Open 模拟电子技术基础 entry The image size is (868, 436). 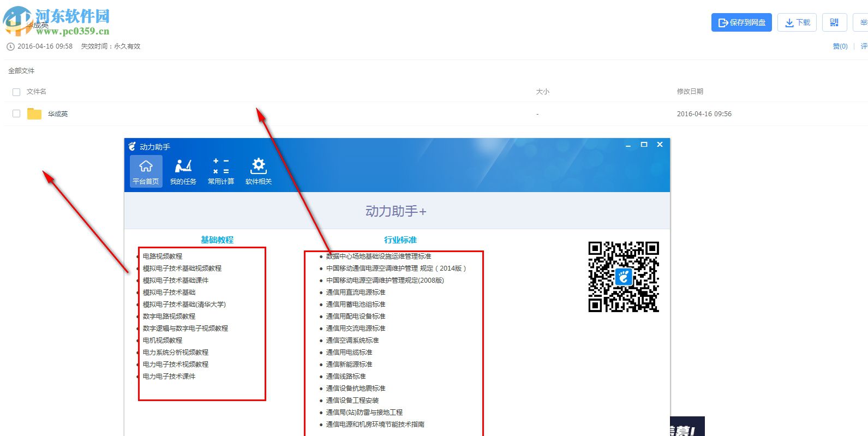169,292
